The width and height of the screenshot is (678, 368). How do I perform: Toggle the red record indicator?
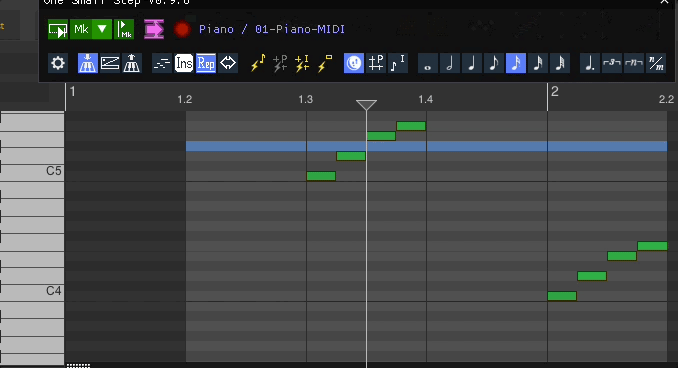tap(182, 29)
